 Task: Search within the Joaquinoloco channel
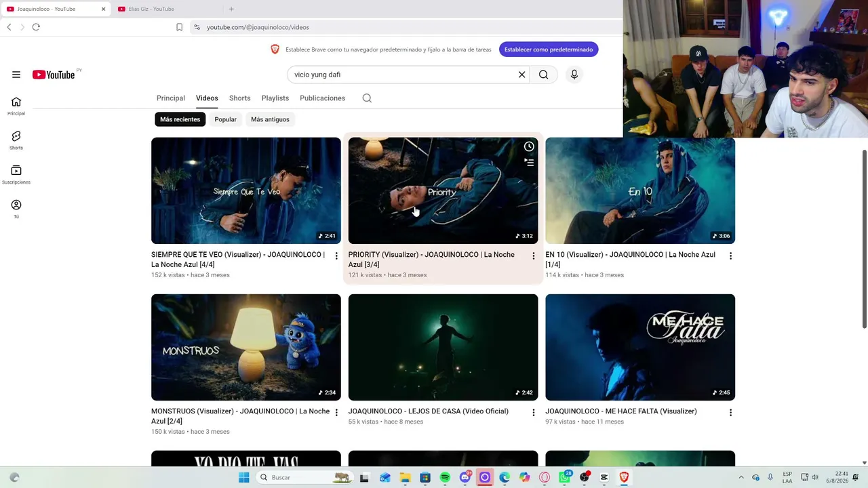coord(367,98)
